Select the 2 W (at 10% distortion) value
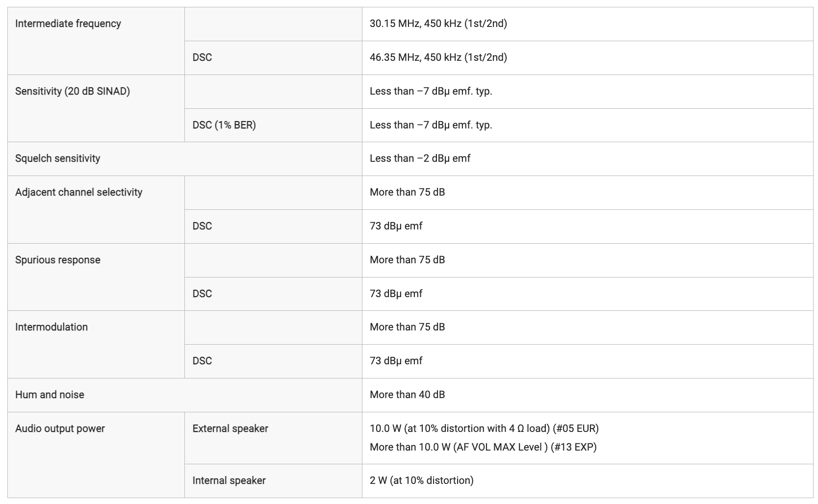The height and width of the screenshot is (504, 818). click(421, 480)
